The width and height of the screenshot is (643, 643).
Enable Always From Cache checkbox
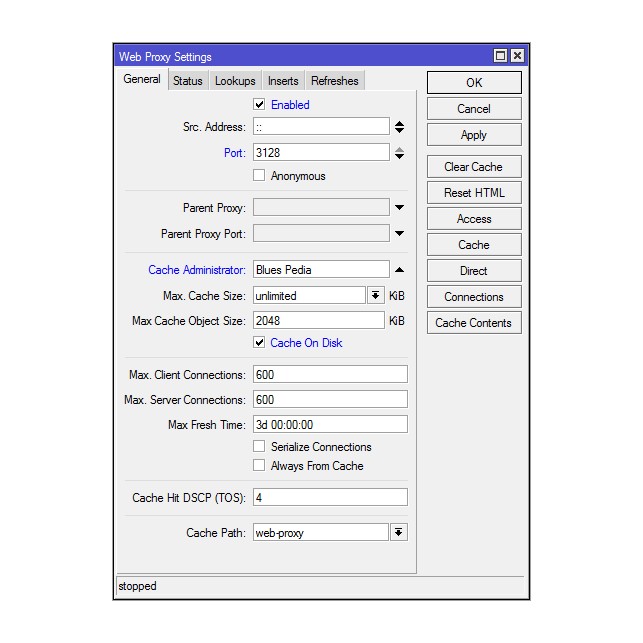[260, 466]
